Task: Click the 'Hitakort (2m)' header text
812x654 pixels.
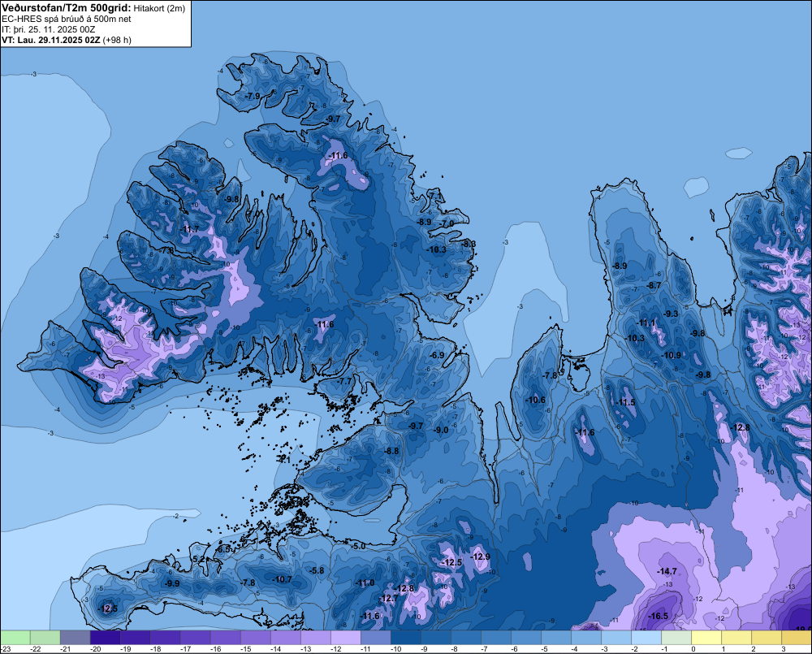Action: [x=159, y=8]
